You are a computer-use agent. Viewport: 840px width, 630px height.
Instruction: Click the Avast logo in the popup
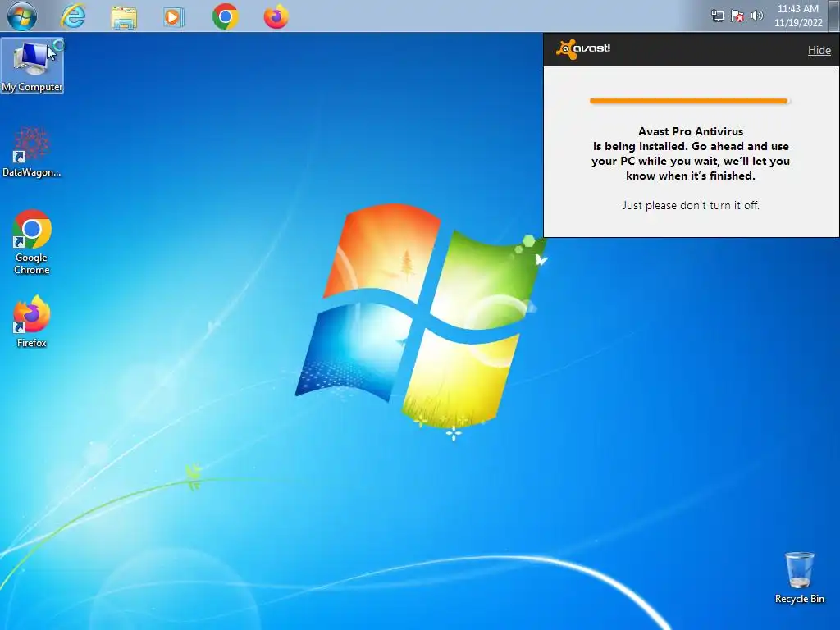tap(583, 49)
